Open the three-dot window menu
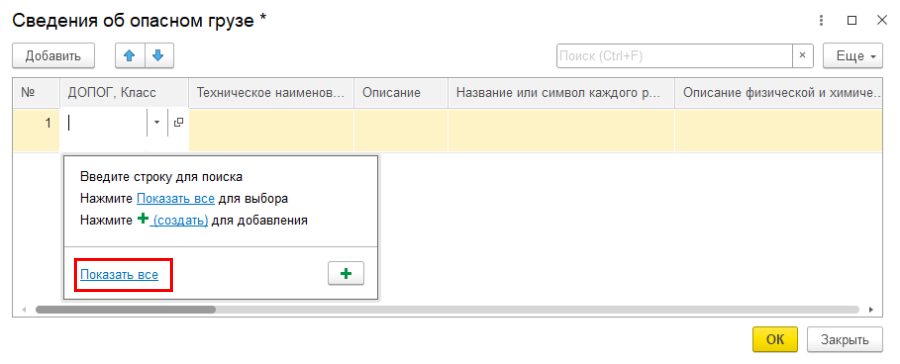 tap(822, 21)
